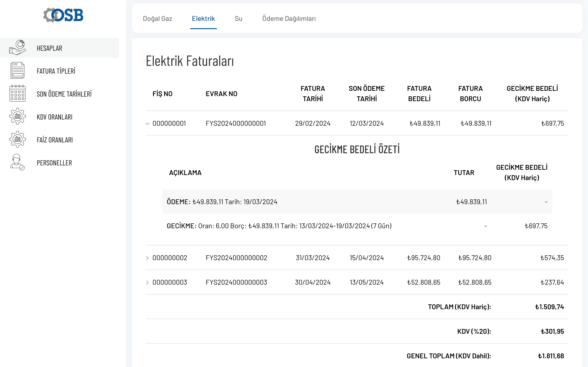Switch to the Doğal Gaz tab

[157, 19]
